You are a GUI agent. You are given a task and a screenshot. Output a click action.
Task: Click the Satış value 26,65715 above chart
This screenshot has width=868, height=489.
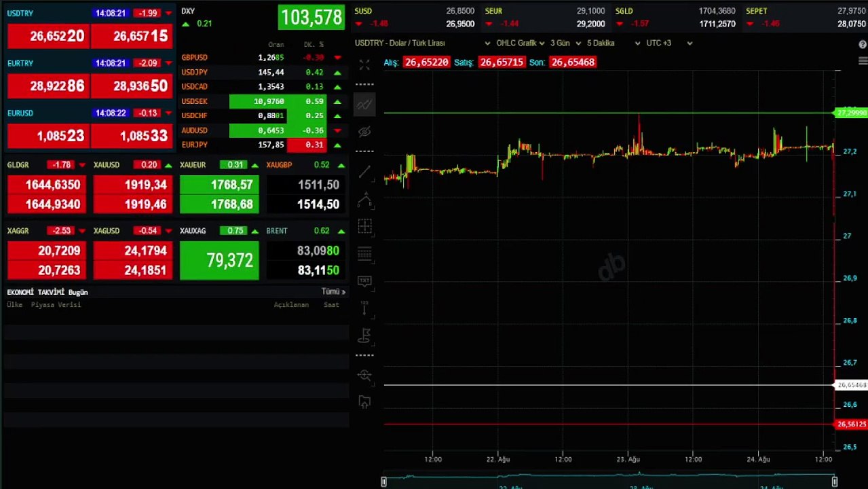502,62
